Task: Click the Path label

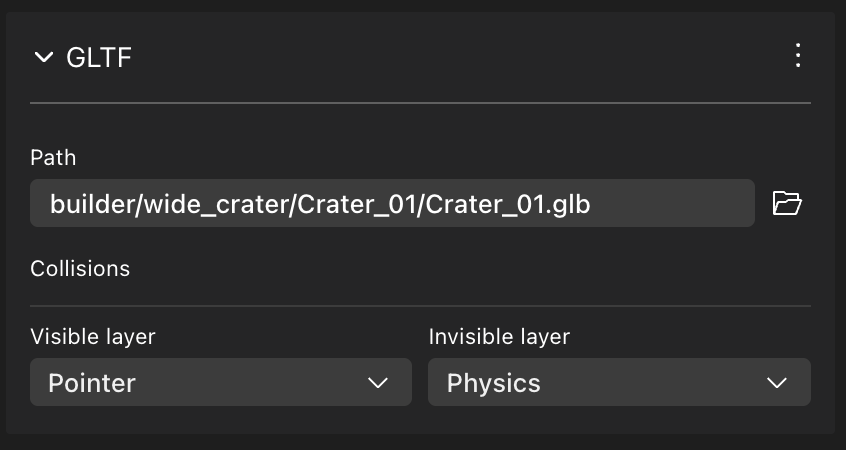Action: coord(53,157)
